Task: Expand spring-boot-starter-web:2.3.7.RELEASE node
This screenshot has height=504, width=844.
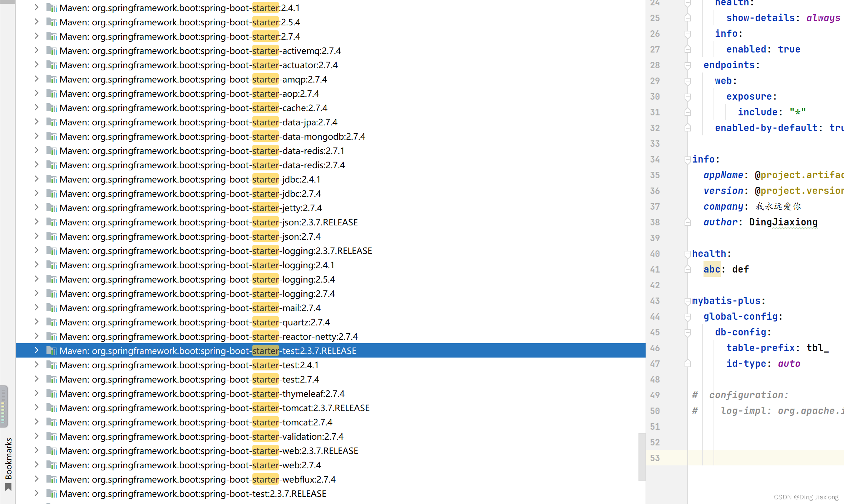Action: (x=36, y=450)
